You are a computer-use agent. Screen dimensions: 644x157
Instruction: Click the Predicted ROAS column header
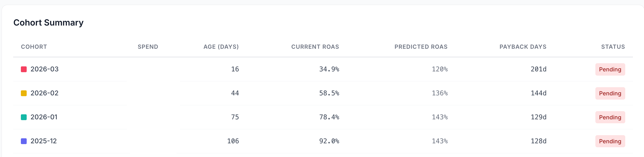[421, 47]
